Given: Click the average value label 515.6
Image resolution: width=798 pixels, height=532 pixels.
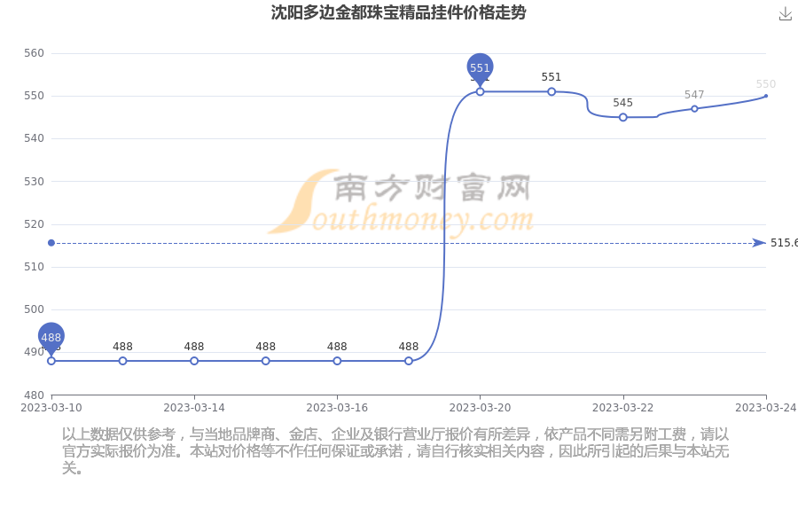Looking at the screenshot, I should click(784, 243).
